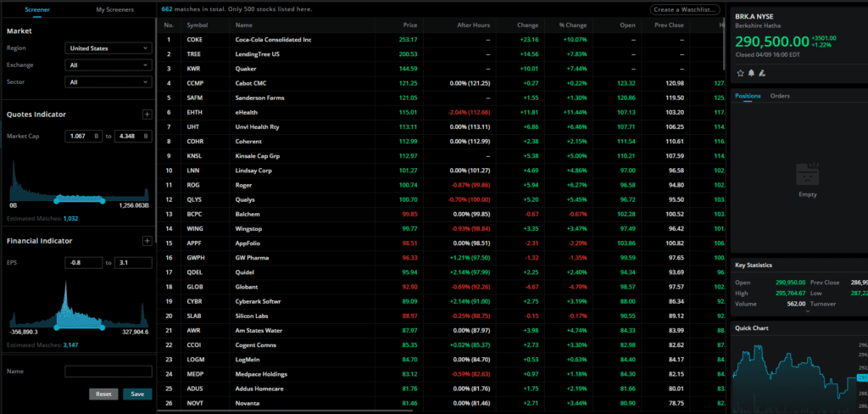Viewport: 868px width, 414px height.
Task: Select the BCPC Balchem row
Action: coord(441,214)
